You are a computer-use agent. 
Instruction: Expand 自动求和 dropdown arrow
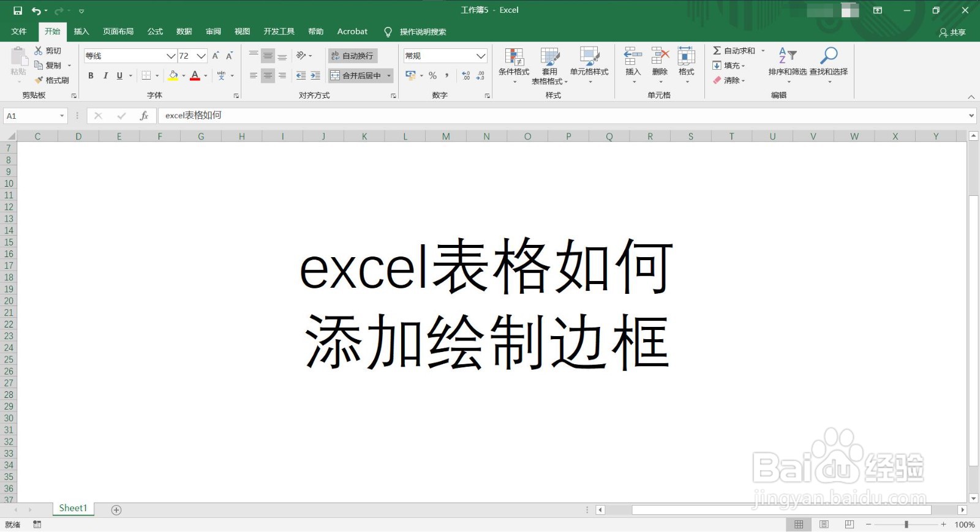tap(763, 51)
